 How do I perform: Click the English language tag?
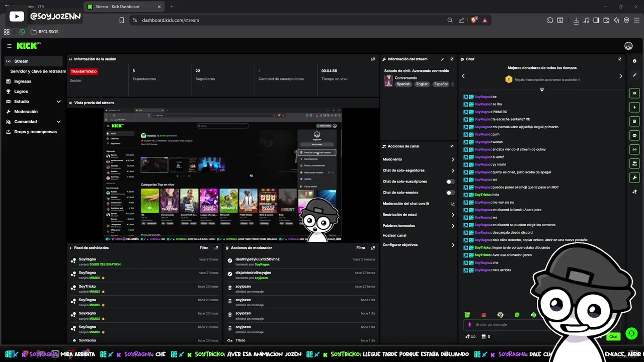pos(422,84)
